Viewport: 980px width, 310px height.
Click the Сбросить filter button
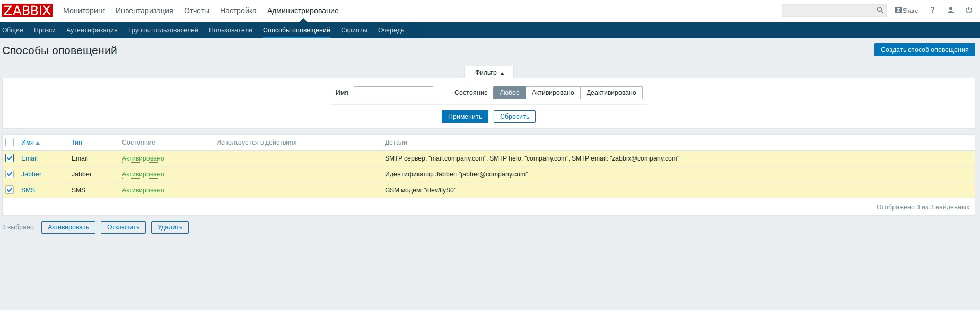514,117
